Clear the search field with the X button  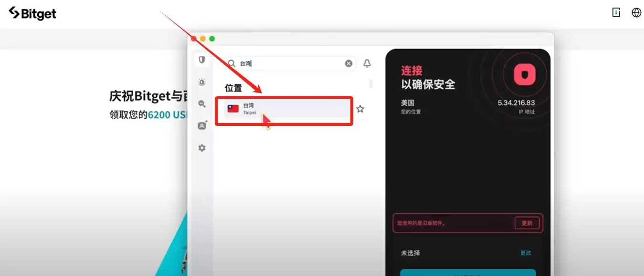pyautogui.click(x=348, y=63)
